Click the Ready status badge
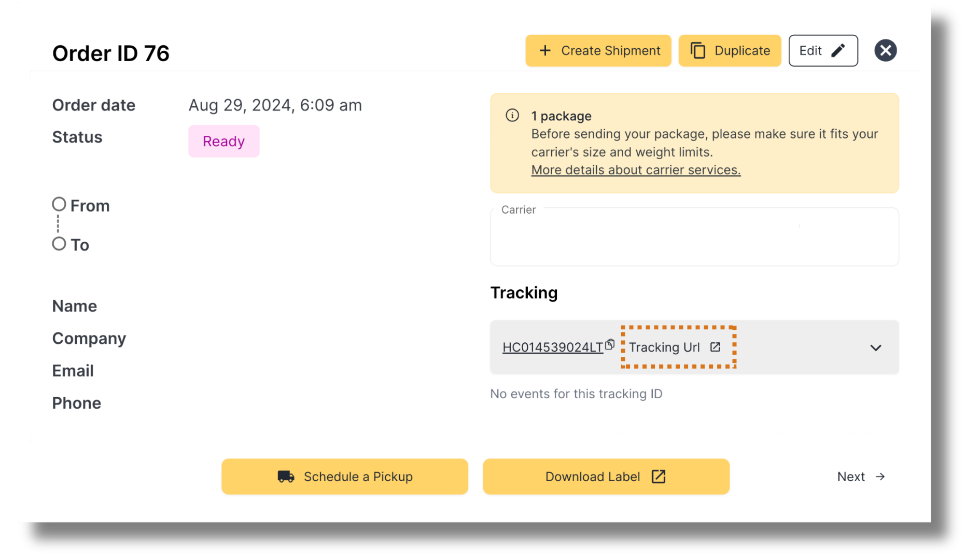The height and width of the screenshot is (559, 980). tap(223, 141)
